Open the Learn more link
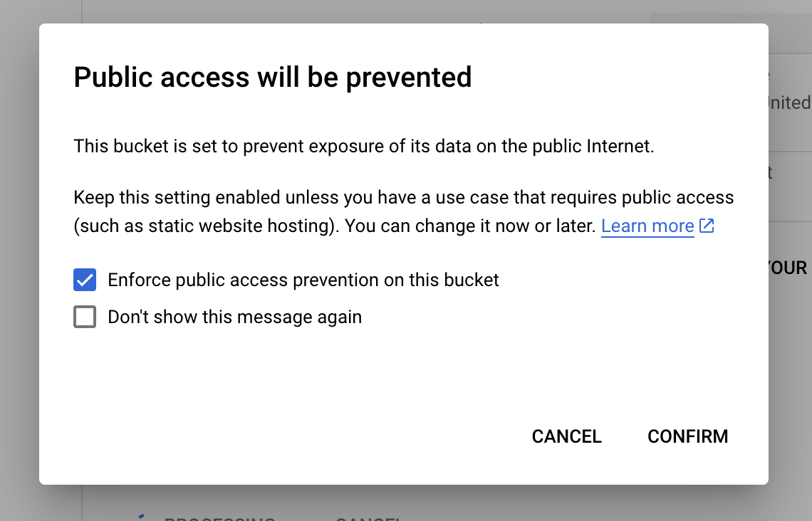 tap(647, 226)
